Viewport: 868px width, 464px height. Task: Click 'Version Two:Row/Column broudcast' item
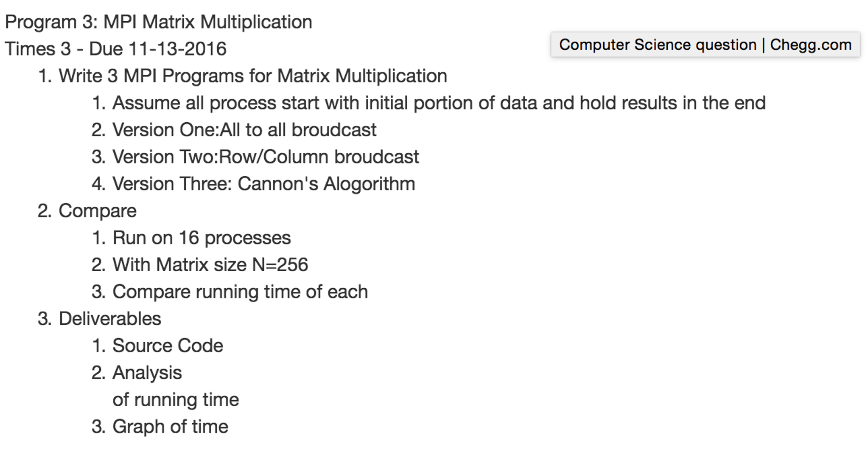[x=266, y=157]
